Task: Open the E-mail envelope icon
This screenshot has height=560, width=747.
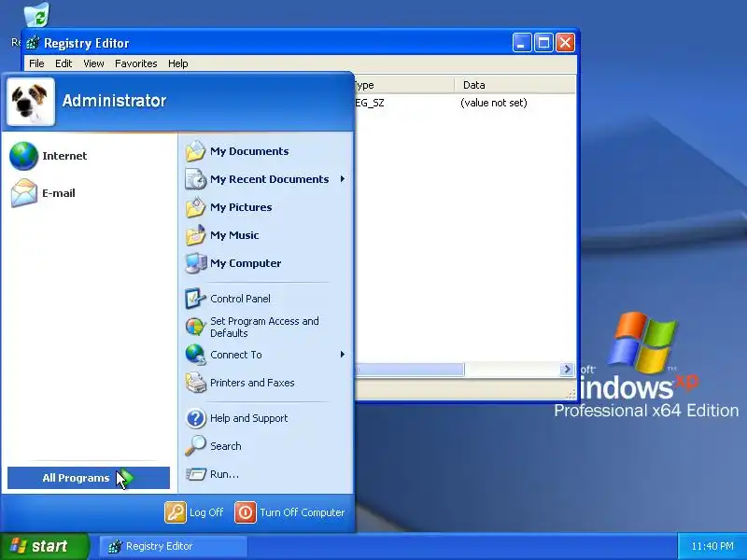Action: (x=24, y=193)
